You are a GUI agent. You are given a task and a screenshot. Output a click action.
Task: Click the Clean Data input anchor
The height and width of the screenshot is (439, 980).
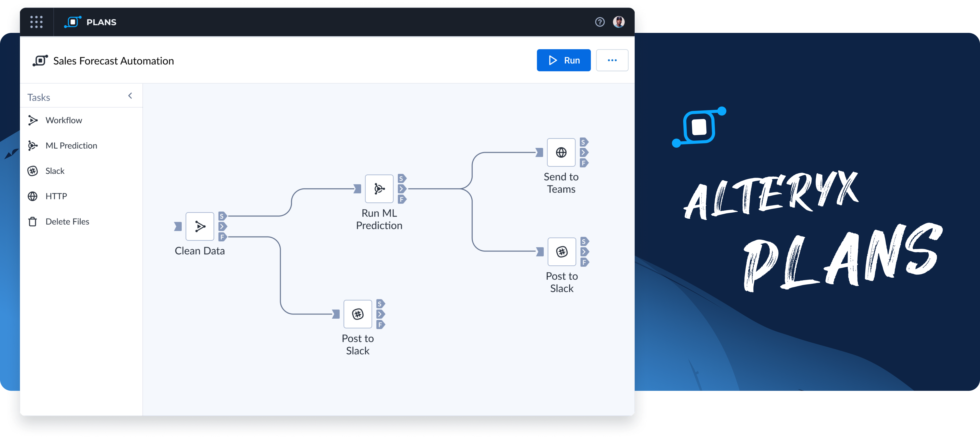[178, 227]
